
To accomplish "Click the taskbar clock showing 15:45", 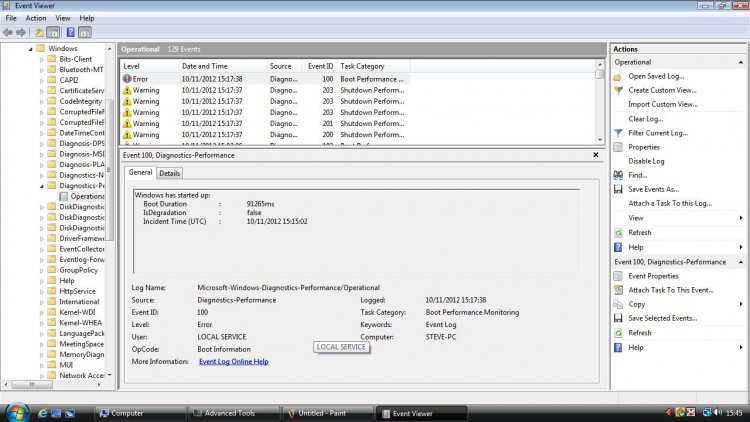I will [734, 413].
